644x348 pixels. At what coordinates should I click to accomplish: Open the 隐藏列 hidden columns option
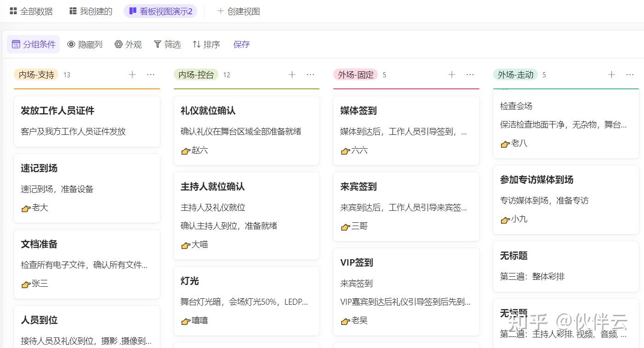pyautogui.click(x=85, y=44)
